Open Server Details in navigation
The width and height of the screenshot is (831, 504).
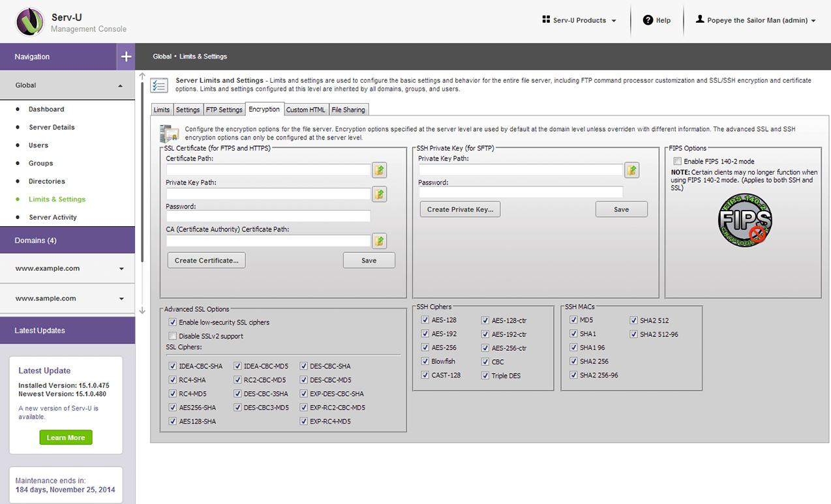(x=52, y=127)
